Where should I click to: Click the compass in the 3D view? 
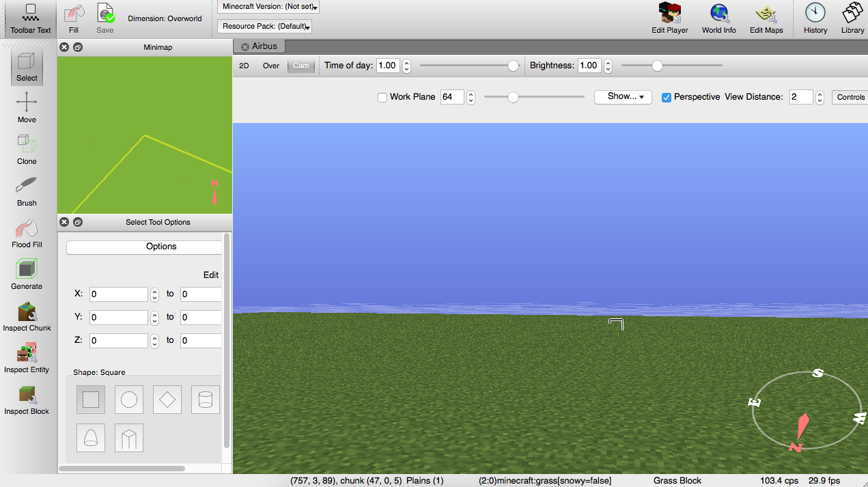point(807,412)
